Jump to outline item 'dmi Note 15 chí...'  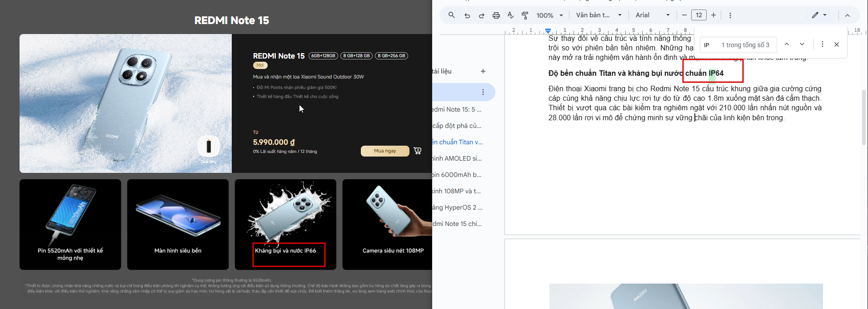pos(457,224)
